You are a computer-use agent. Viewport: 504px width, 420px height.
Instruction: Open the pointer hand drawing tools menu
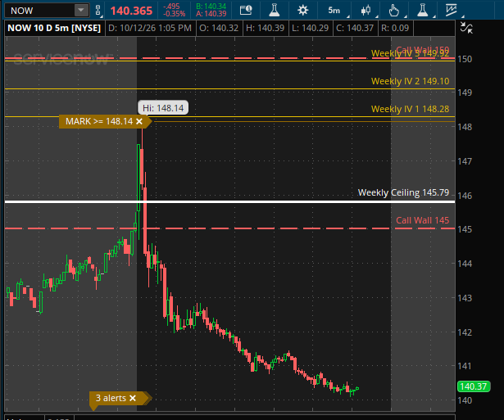pyautogui.click(x=393, y=11)
